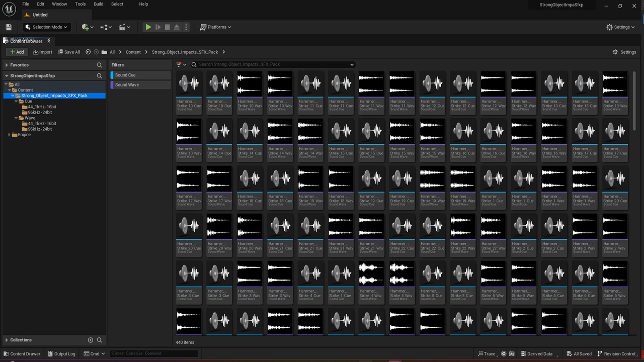Click the Content breadcrumb link

click(x=133, y=52)
